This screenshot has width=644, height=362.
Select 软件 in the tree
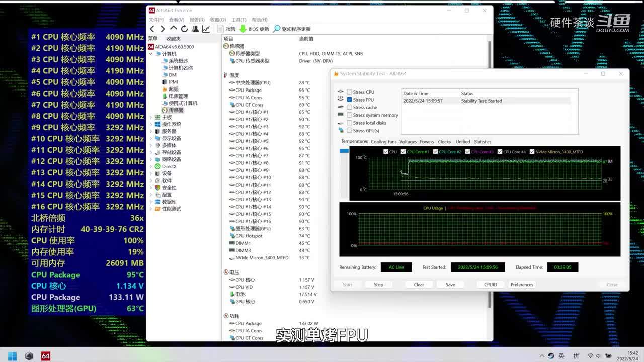tap(163, 180)
